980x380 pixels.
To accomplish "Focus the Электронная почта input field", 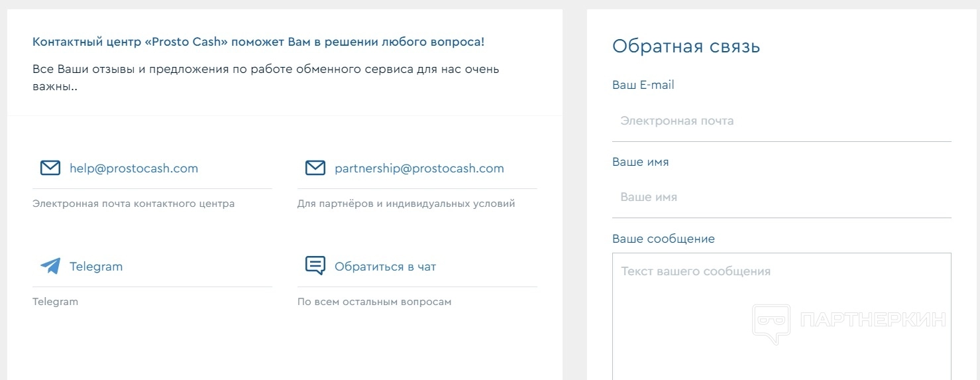I will (x=782, y=121).
